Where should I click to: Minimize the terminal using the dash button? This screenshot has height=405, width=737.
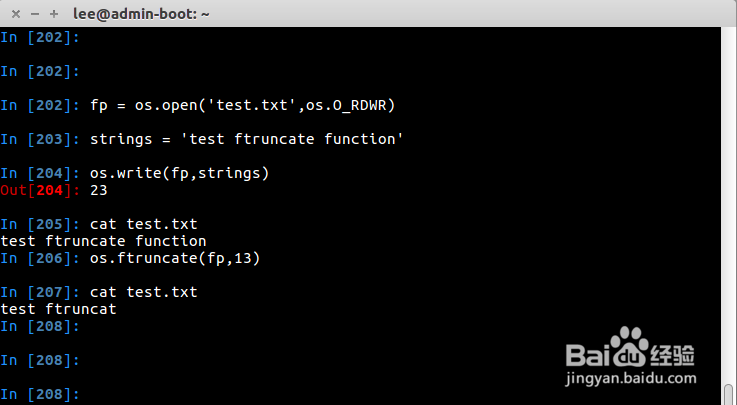click(34, 14)
